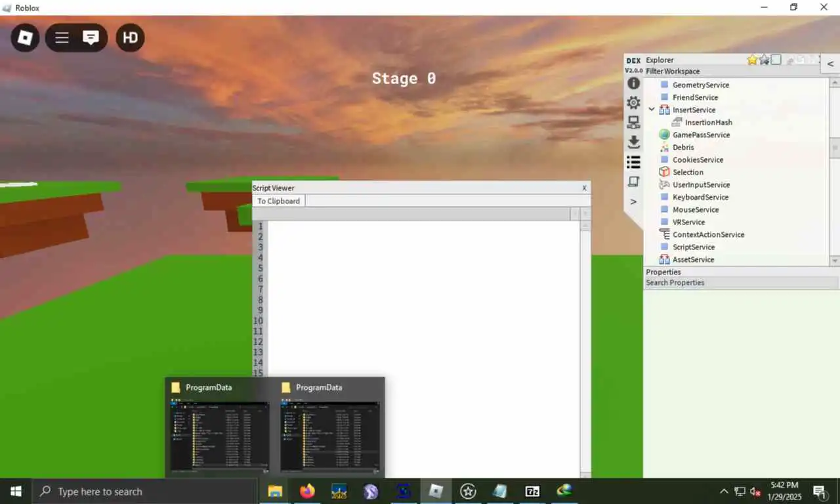
Task: Open the Roblox logo menu button
Action: click(x=25, y=38)
